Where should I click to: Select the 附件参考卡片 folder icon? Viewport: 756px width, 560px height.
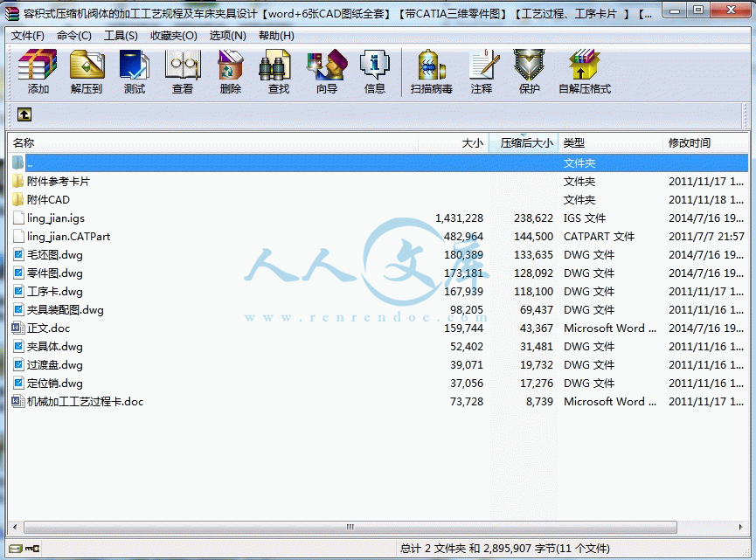(x=17, y=181)
